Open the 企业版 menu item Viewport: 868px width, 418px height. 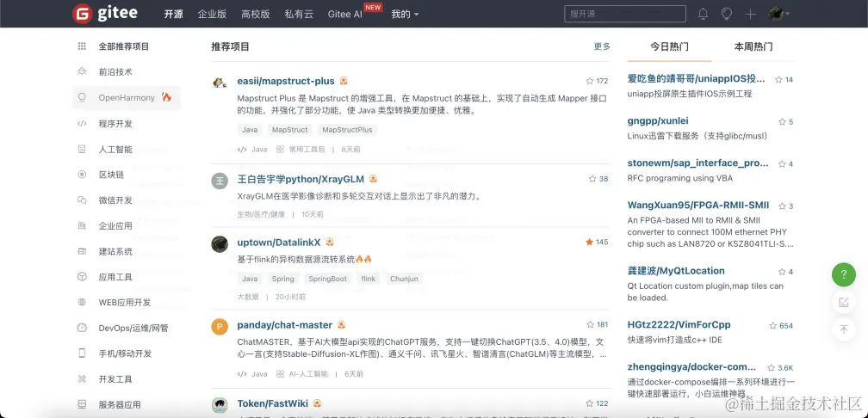pos(212,14)
